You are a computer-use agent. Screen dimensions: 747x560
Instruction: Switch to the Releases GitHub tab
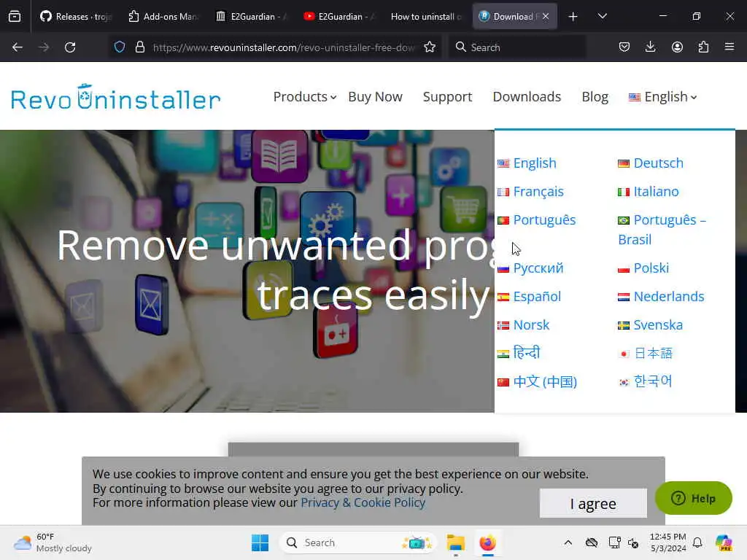(x=76, y=16)
